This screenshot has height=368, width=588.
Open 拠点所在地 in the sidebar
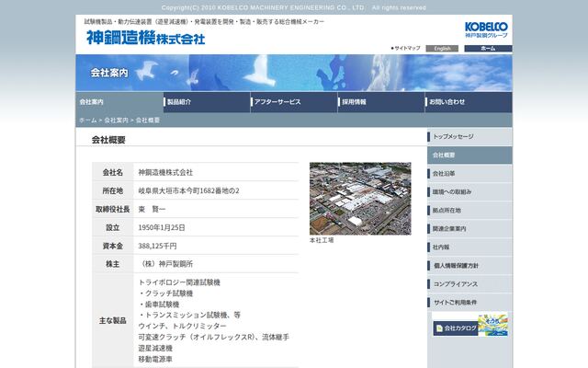(x=469, y=211)
